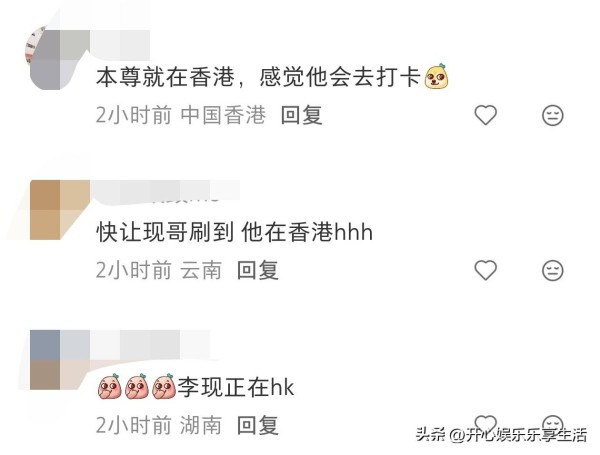Click yellow emoji after 打卡
The image size is (600, 455).
(x=437, y=76)
